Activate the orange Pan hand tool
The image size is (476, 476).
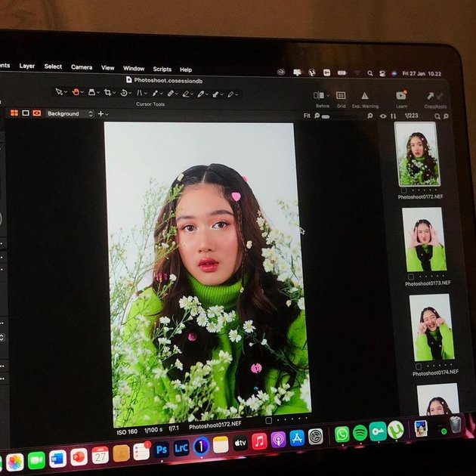(x=76, y=91)
